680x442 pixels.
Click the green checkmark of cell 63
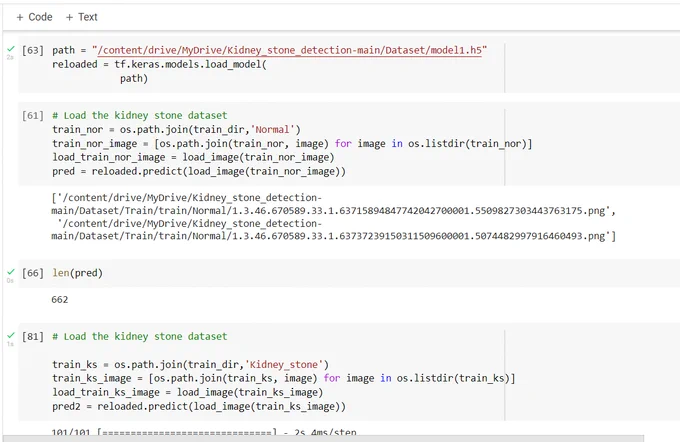click(11, 49)
